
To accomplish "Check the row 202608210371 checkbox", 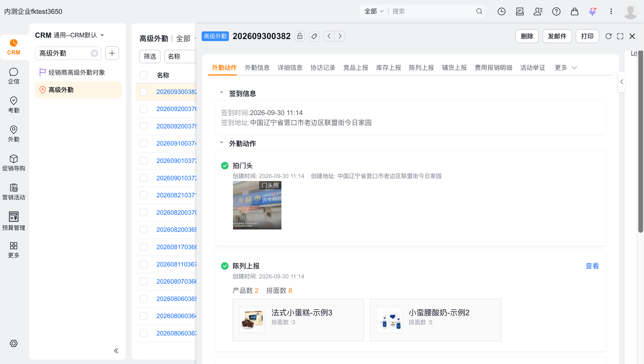I will pyautogui.click(x=144, y=195).
